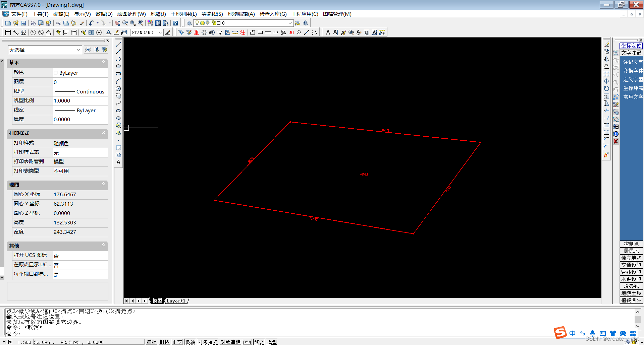Click the red 重 CASS tool icon
Viewport: 644px width, 345px height.
click(x=197, y=32)
